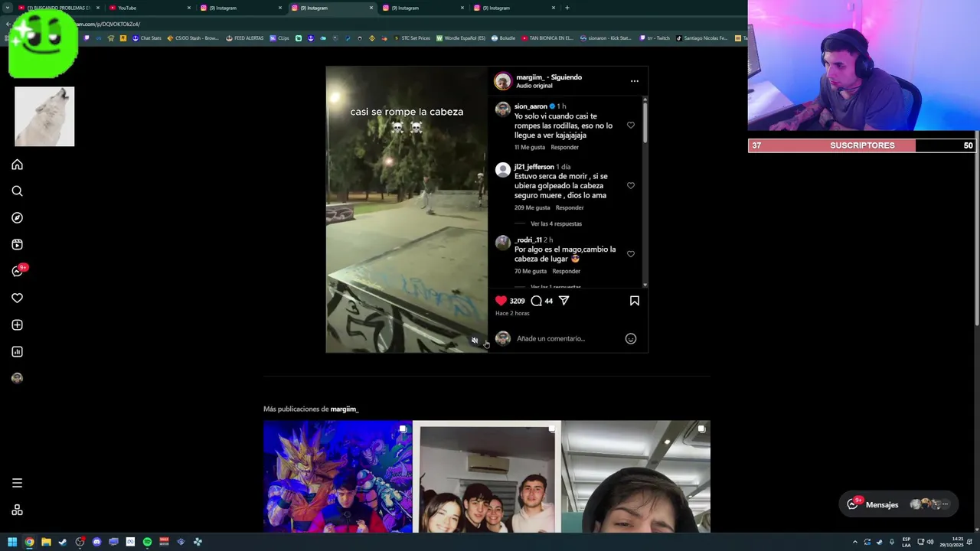Image resolution: width=980 pixels, height=551 pixels.
Task: Click the three-dot avatar in Mensajes pill
Action: (946, 504)
